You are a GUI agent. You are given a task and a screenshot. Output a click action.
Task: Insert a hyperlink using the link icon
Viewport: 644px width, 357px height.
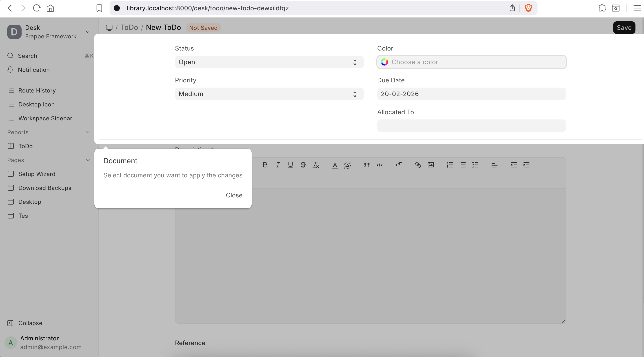[x=418, y=165]
